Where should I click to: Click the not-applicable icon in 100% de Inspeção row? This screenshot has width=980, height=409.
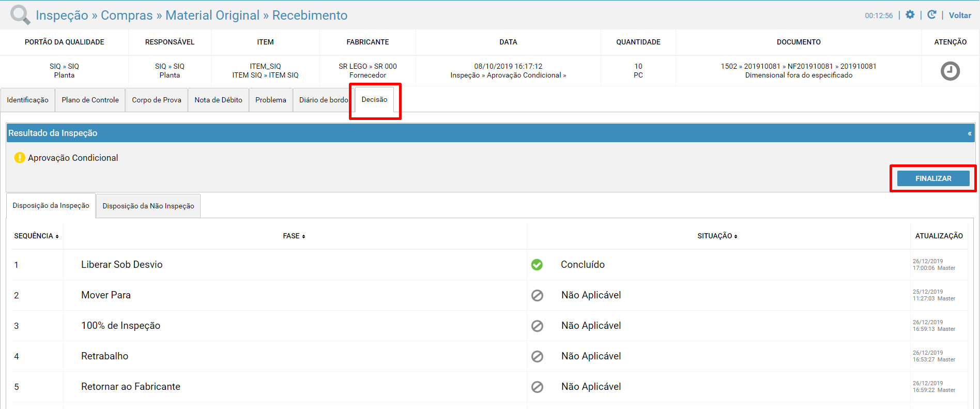[x=537, y=326]
